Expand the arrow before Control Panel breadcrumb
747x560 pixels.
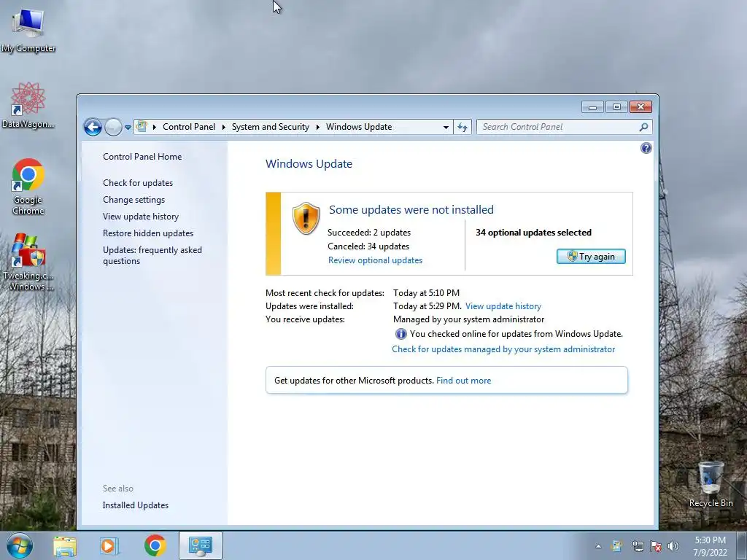(x=155, y=127)
